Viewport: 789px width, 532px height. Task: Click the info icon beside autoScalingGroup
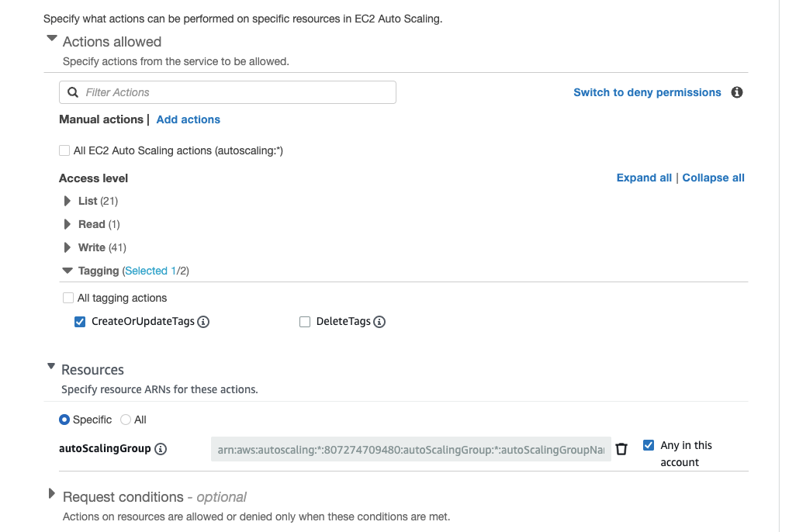pos(161,449)
